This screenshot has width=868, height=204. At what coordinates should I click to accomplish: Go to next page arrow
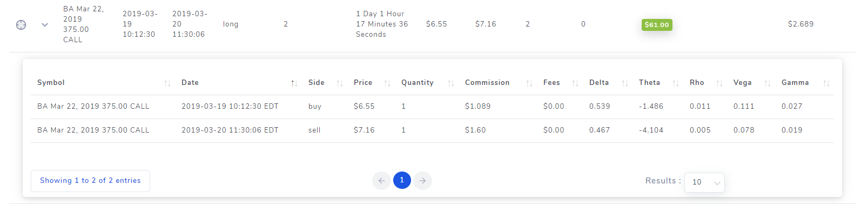(x=423, y=181)
